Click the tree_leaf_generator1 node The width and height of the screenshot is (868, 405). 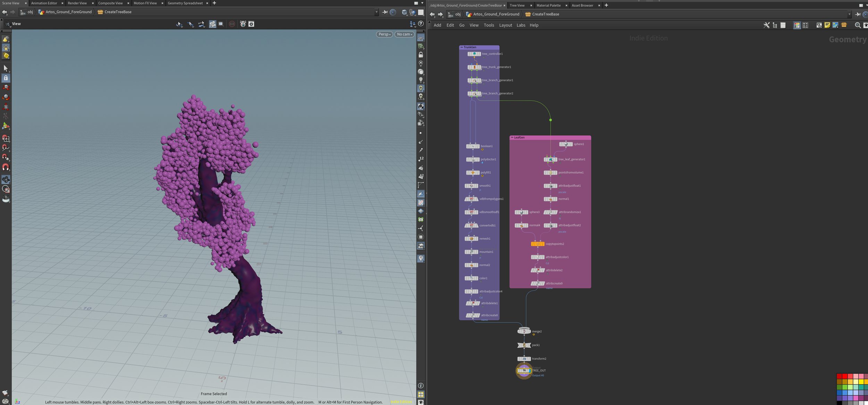(x=550, y=159)
